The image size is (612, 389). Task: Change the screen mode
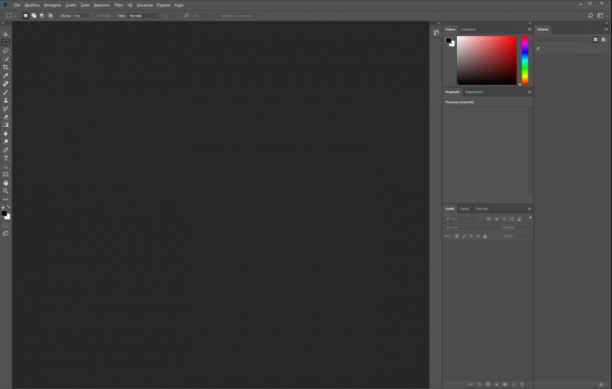[5, 233]
